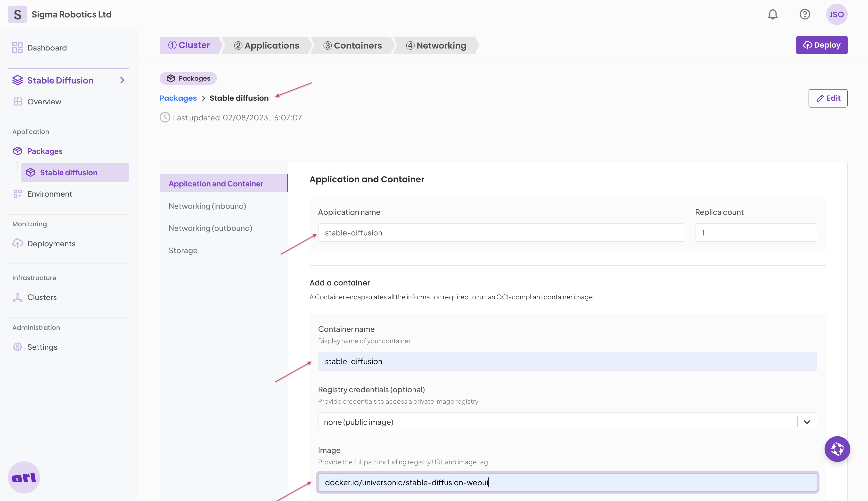Screen dimensions: 868x501
Task: Open the notifications bell
Action: [x=773, y=14]
